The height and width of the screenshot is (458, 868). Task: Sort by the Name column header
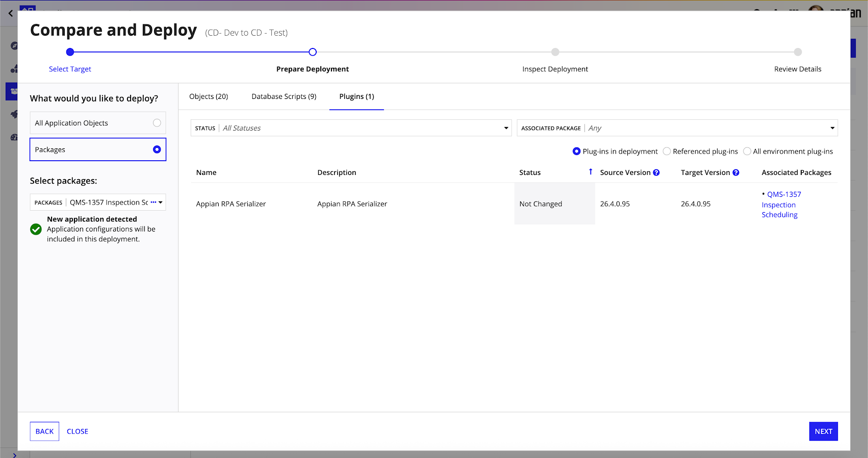click(207, 173)
